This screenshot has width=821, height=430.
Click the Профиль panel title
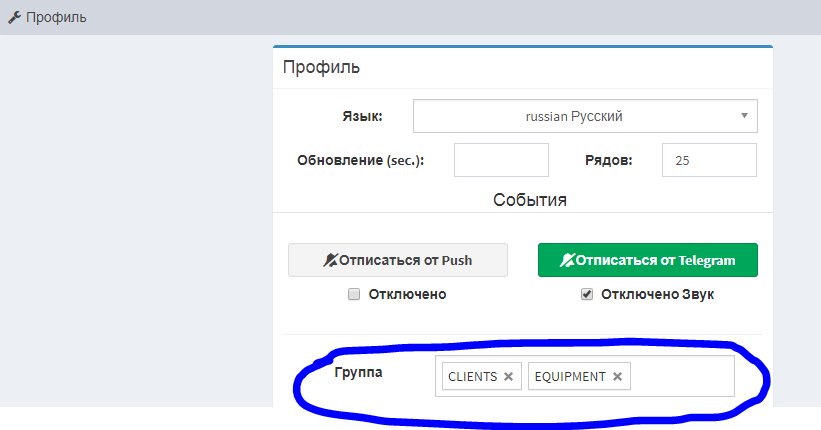pyautogui.click(x=321, y=67)
